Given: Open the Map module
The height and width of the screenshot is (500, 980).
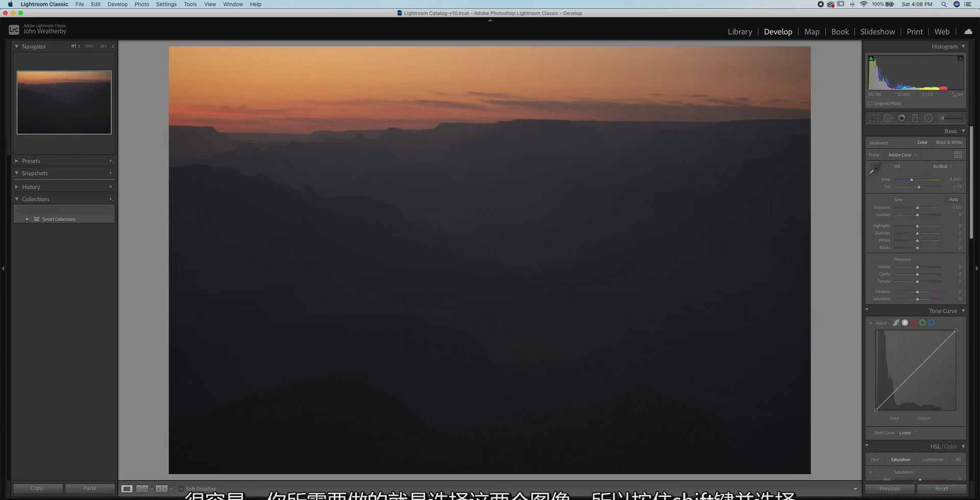Looking at the screenshot, I should 812,32.
